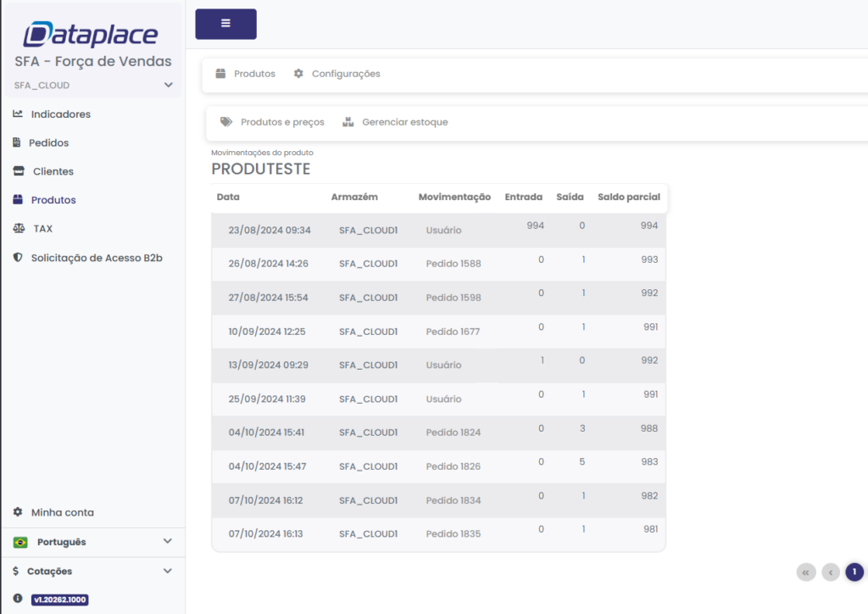Go to first page of pagination
The height and width of the screenshot is (614, 868).
point(805,572)
